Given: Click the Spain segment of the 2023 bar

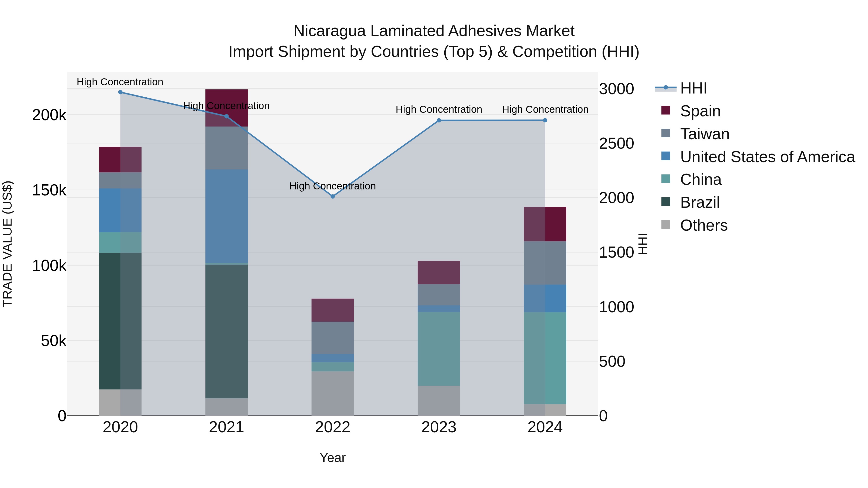Looking at the screenshot, I should (439, 273).
